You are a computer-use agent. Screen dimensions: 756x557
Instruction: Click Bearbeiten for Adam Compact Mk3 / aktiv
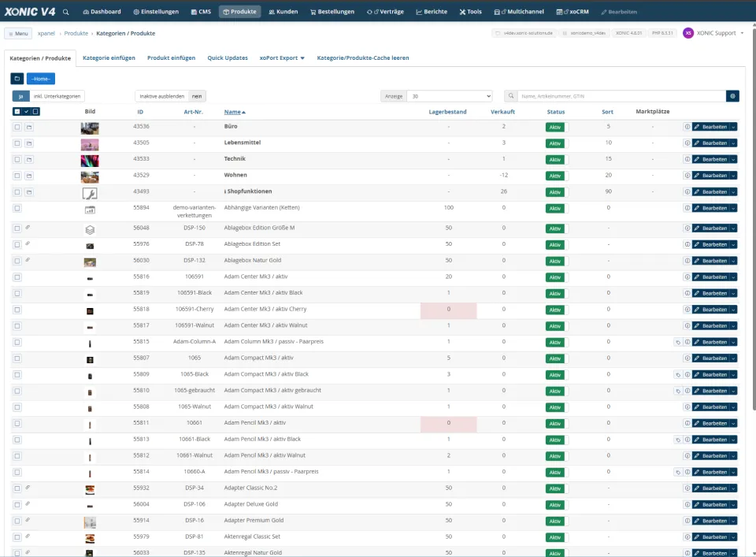(x=710, y=358)
